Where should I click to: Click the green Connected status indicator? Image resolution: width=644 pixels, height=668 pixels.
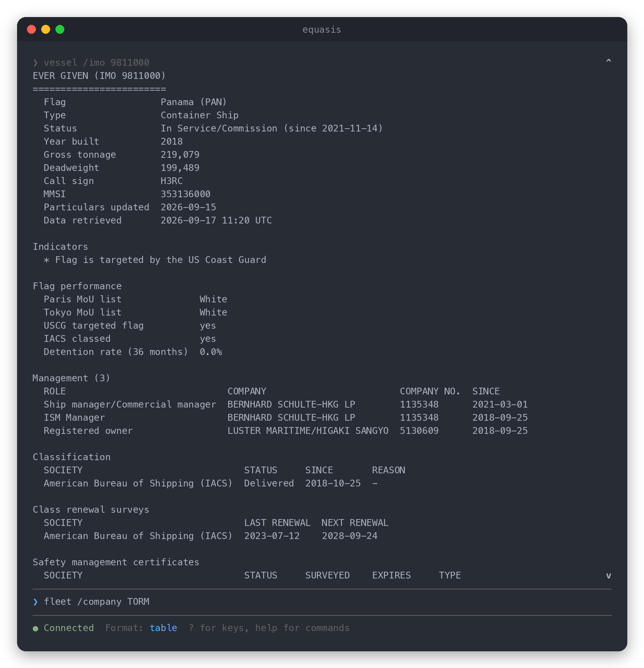pos(63,628)
